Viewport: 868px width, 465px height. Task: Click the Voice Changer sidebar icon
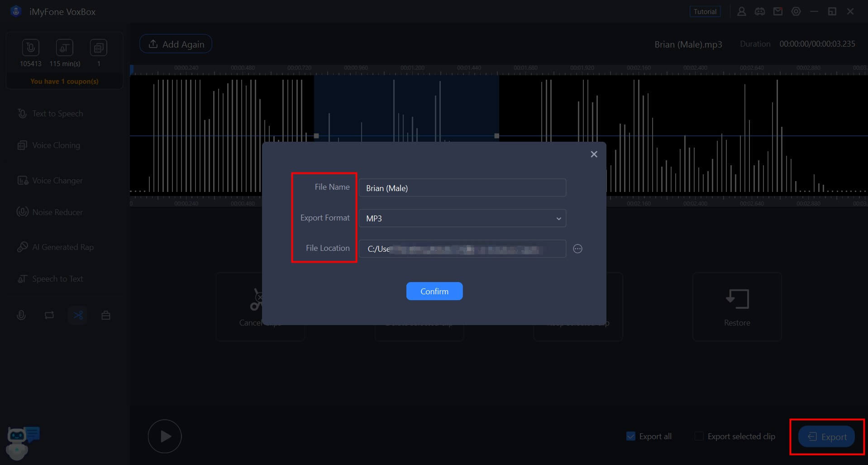point(22,181)
